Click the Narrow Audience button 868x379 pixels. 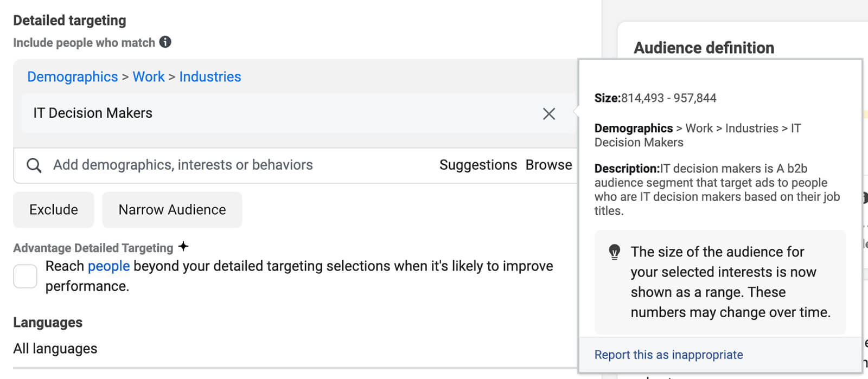pyautogui.click(x=172, y=210)
